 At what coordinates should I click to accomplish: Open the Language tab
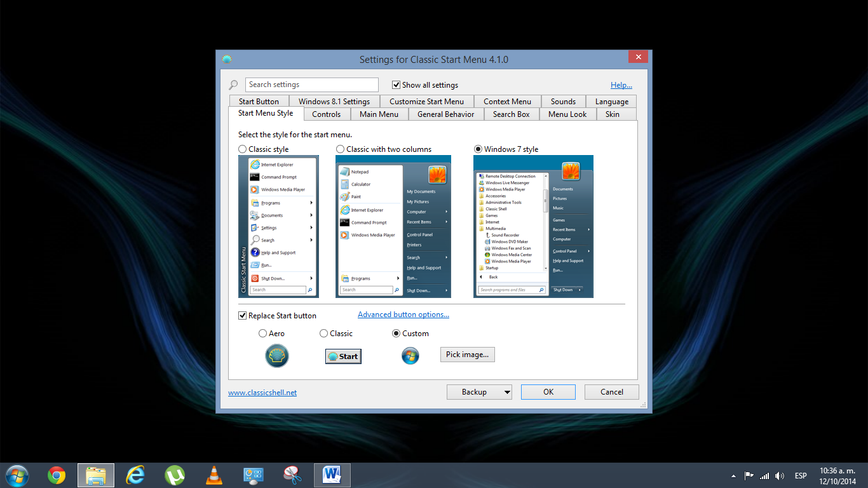point(611,102)
